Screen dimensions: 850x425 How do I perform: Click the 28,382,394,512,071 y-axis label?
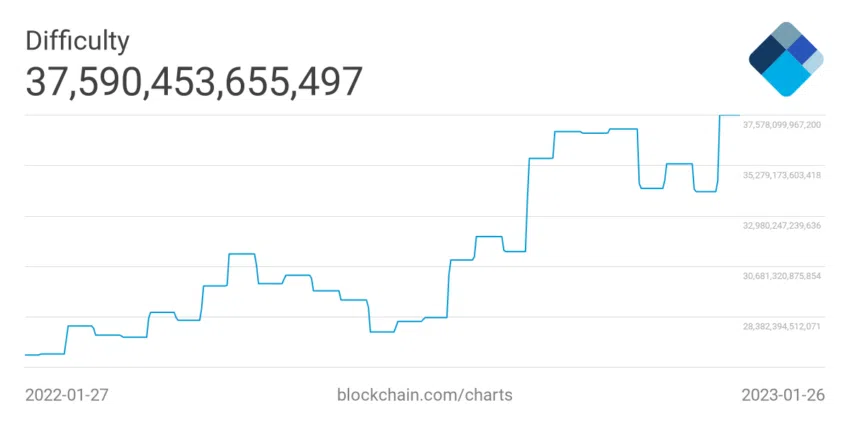coord(782,326)
